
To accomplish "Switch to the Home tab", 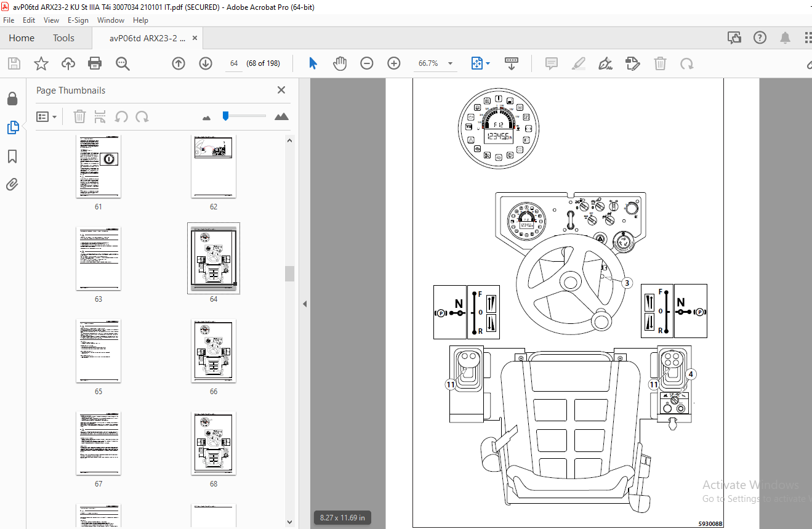I will (x=22, y=38).
